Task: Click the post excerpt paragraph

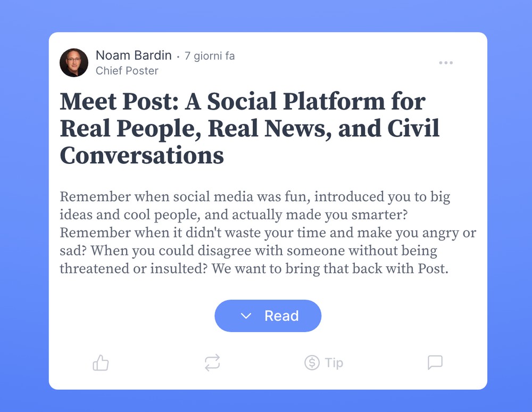Action: pos(268,233)
